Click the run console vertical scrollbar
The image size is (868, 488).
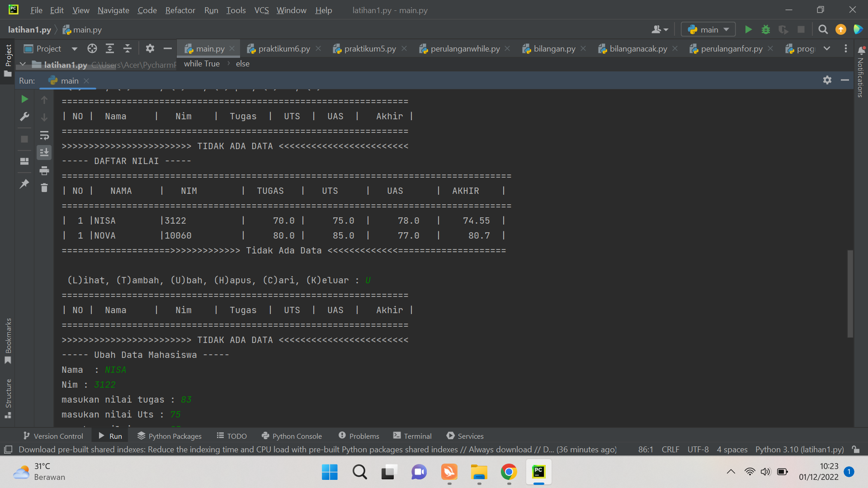[x=850, y=294]
